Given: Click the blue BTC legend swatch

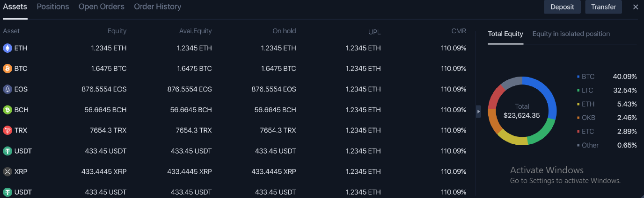Looking at the screenshot, I should pyautogui.click(x=578, y=77).
